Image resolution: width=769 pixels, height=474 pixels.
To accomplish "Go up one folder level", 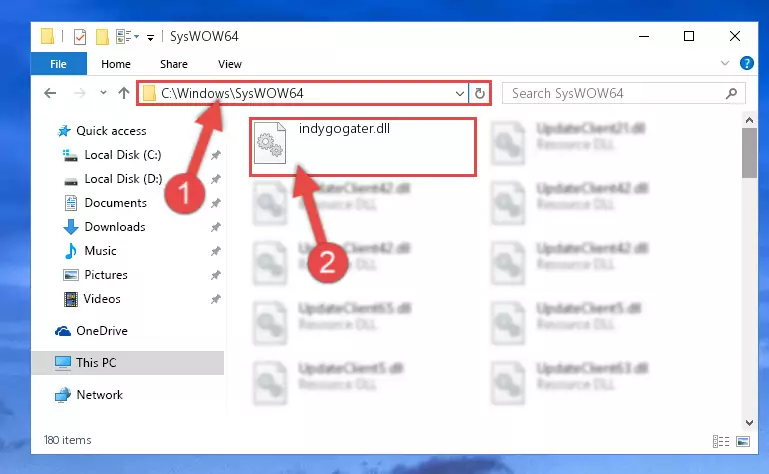I will [x=124, y=93].
